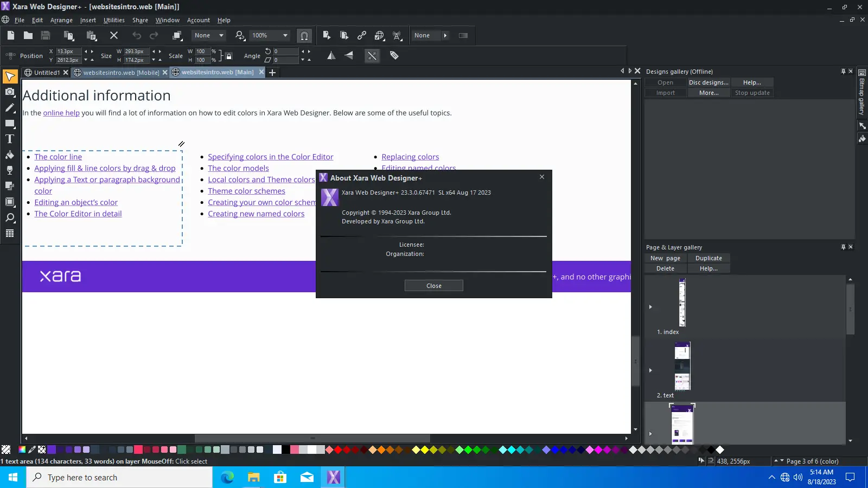
Task: Select the Table grid tool
Action: [10, 234]
